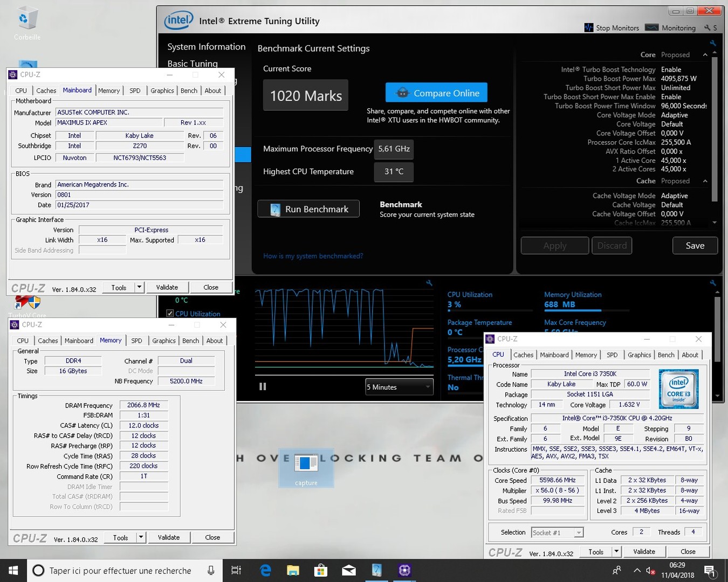728x582 pixels.
Task: Click the proposed settings vertical scrollbar
Action: (715, 129)
